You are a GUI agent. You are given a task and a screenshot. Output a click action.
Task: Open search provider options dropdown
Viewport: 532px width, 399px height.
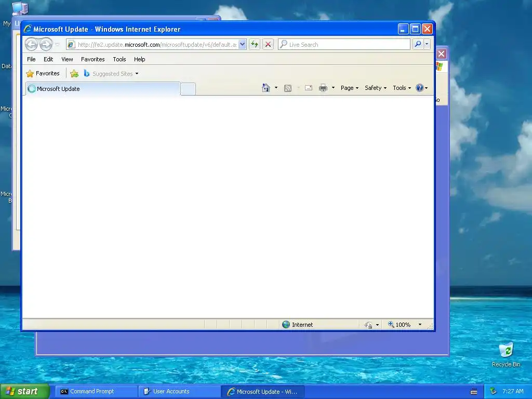427,44
